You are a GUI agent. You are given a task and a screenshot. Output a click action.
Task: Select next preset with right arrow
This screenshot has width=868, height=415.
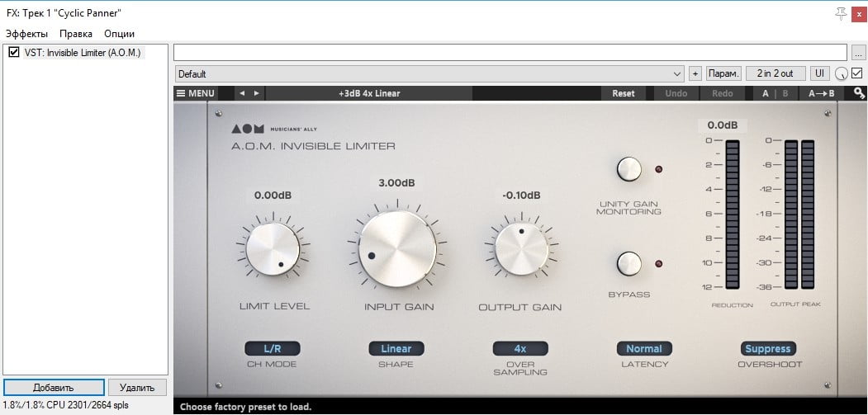pyautogui.click(x=256, y=93)
